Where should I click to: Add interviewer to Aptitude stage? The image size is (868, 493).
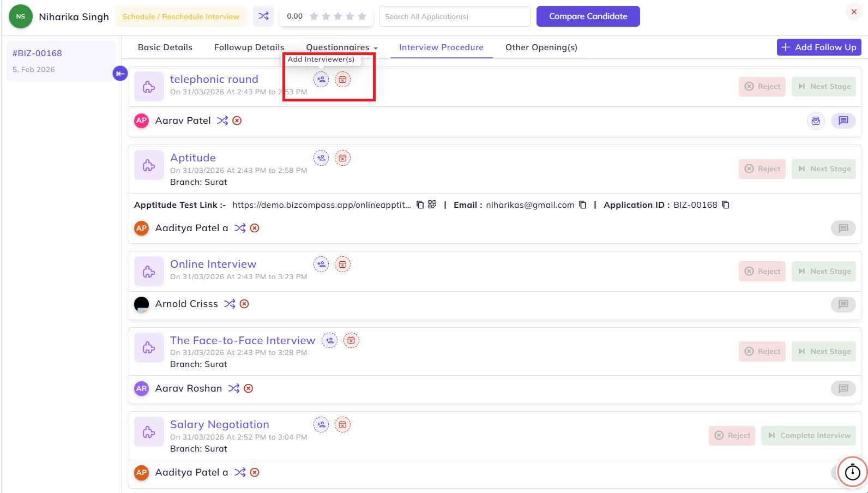(x=321, y=158)
